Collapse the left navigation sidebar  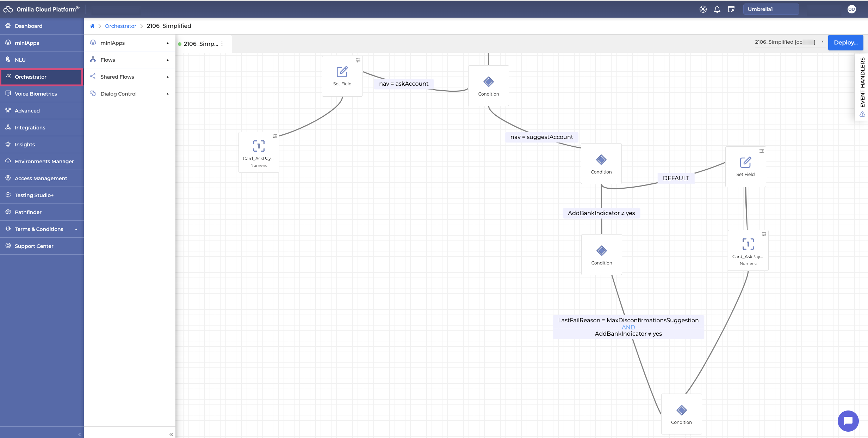(79, 434)
